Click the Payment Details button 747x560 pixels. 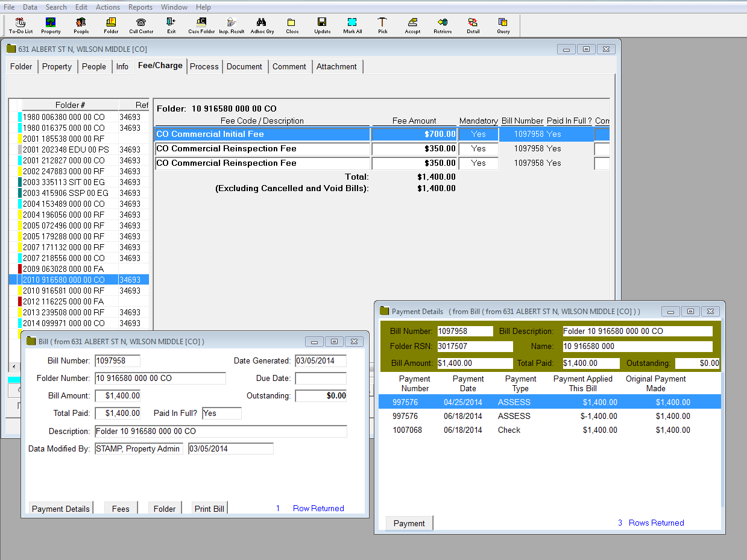60,509
